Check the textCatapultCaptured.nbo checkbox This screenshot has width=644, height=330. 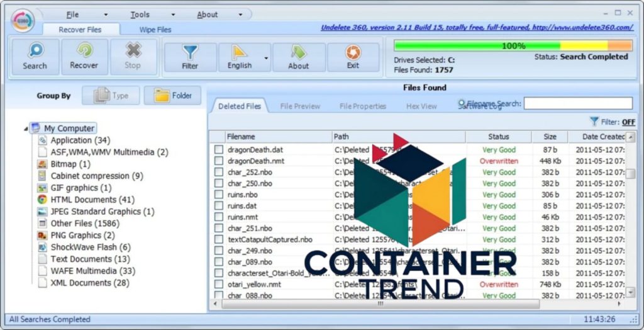tap(219, 239)
